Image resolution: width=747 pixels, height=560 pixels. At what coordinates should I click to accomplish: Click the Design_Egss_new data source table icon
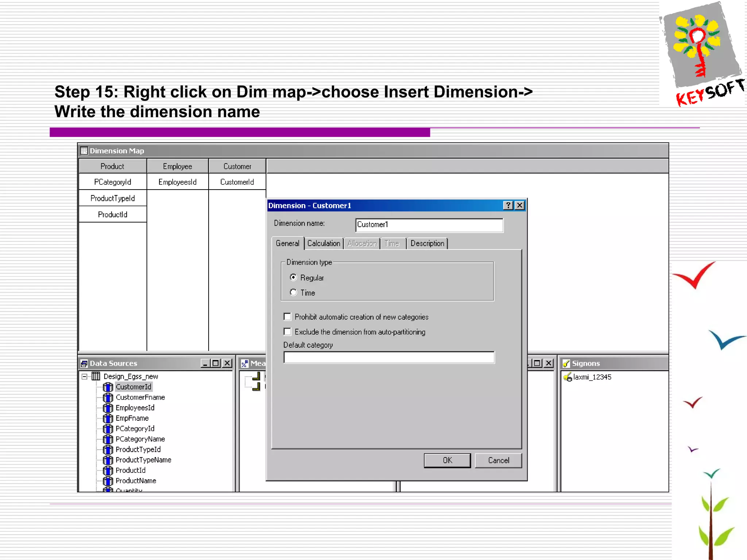(96, 376)
